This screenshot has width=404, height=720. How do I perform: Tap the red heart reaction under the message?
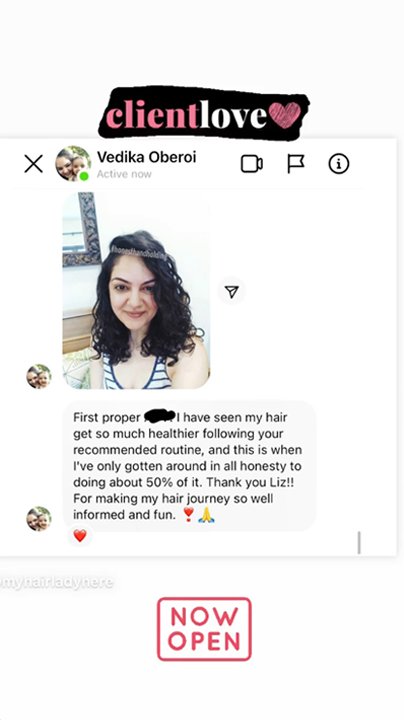[80, 535]
